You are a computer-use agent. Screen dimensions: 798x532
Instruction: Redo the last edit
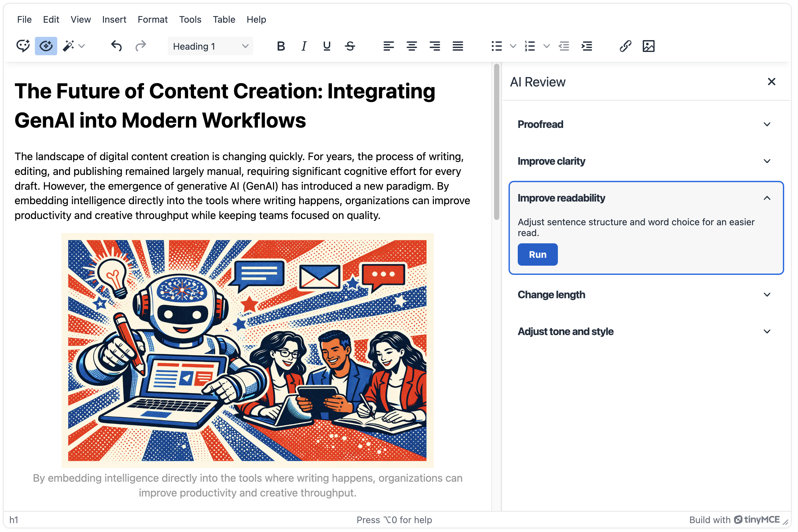coord(140,46)
